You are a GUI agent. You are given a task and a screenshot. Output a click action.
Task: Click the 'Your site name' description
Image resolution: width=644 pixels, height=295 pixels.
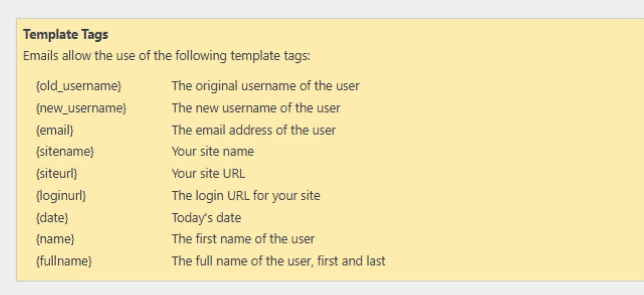pos(213,151)
